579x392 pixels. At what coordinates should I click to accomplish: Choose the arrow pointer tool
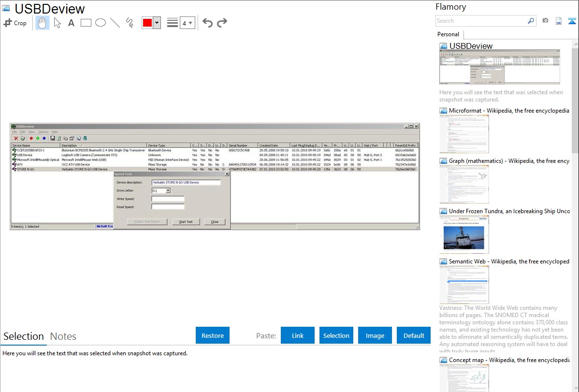pos(57,23)
